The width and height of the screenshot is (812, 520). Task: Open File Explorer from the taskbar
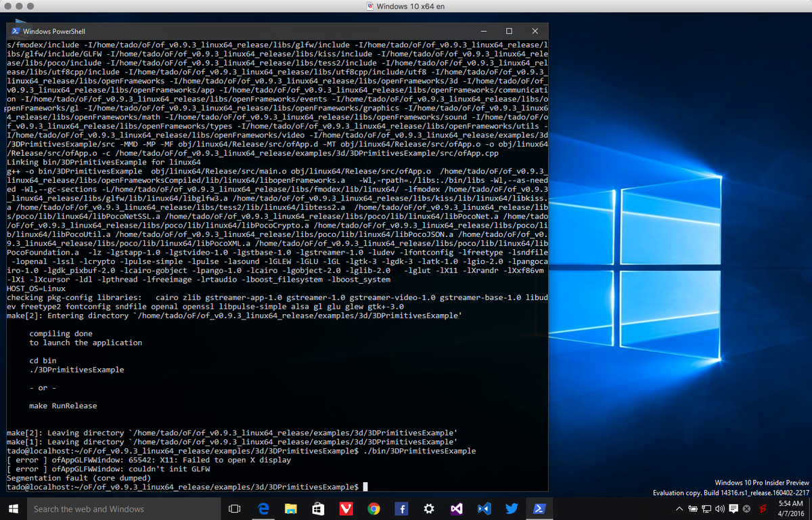[x=291, y=508]
